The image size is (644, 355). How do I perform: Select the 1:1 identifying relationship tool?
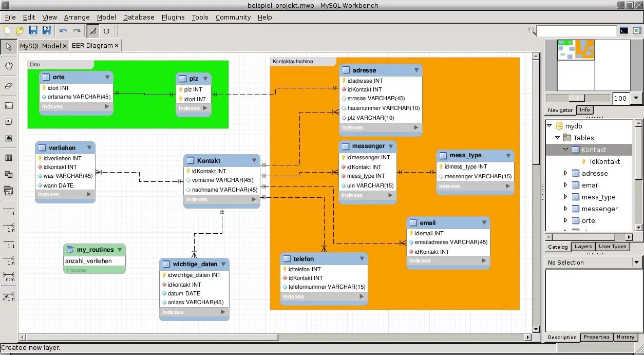9,244
